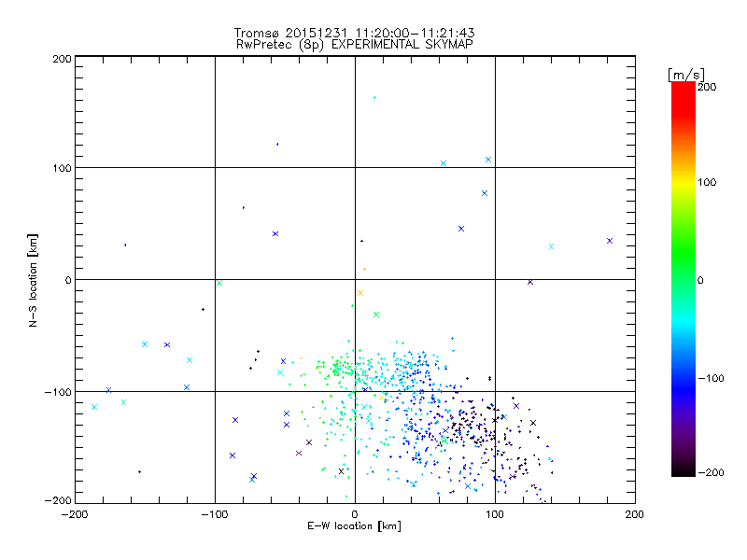Click the x-axis tick label '-100'
Viewport: 747px width, 560px height.
point(215,514)
